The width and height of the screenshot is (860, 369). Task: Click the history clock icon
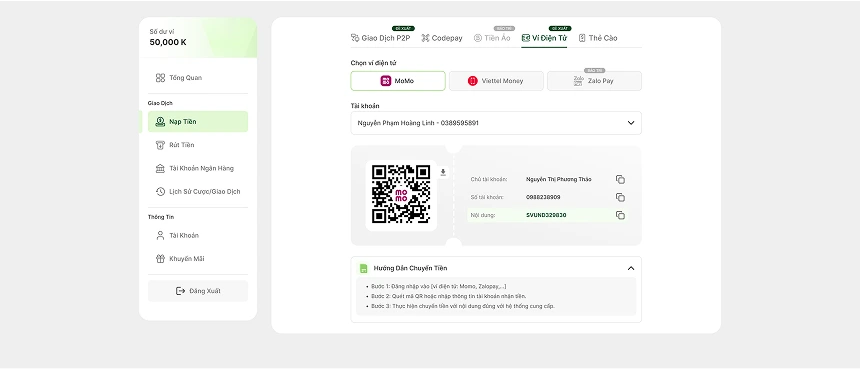[160, 192]
